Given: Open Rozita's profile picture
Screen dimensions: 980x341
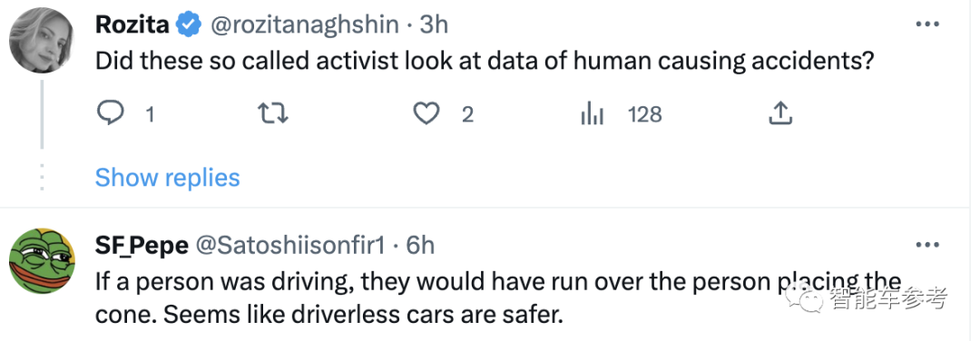Looking at the screenshot, I should coord(42,40).
